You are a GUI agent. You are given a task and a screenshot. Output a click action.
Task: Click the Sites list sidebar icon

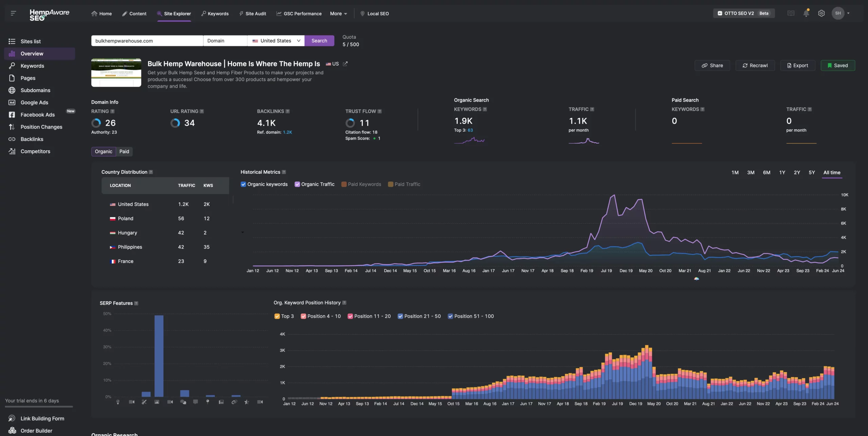12,41
